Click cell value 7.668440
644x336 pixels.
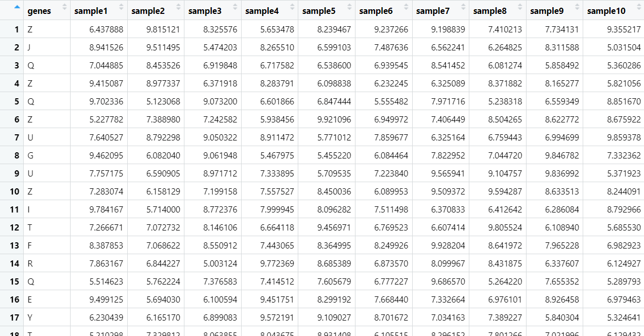(391, 299)
